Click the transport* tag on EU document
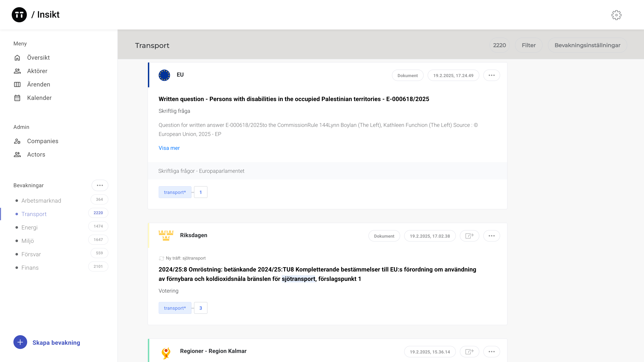 click(x=175, y=192)
